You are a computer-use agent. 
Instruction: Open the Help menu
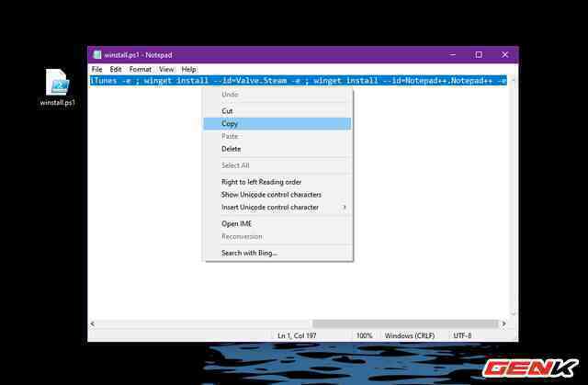click(x=188, y=69)
